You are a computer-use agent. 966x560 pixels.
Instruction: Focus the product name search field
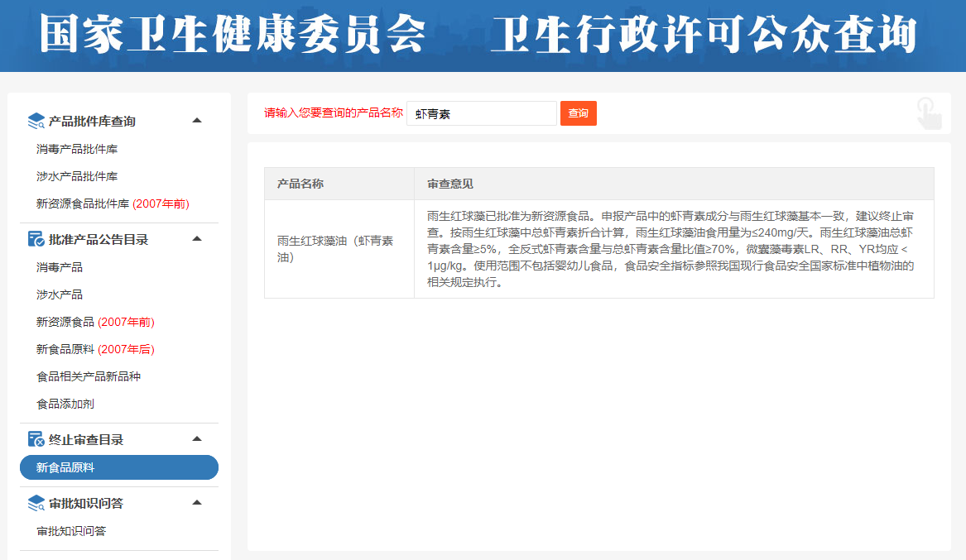pyautogui.click(x=482, y=113)
